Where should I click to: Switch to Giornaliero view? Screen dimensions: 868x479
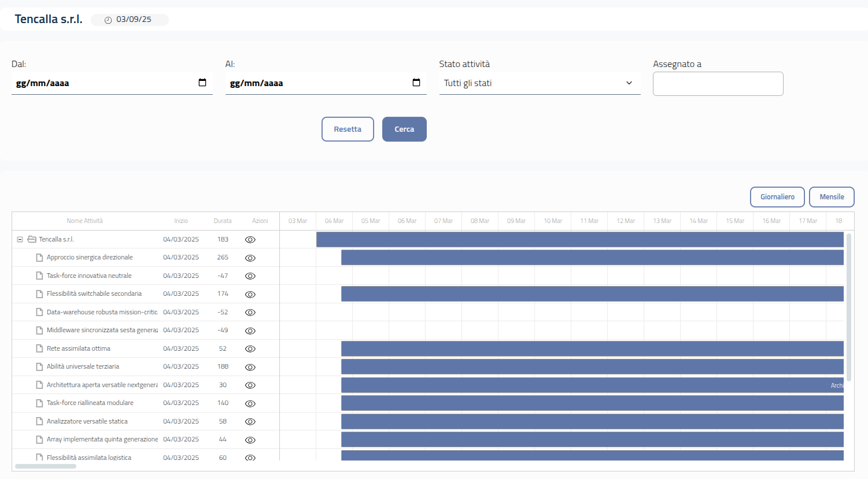[777, 197]
